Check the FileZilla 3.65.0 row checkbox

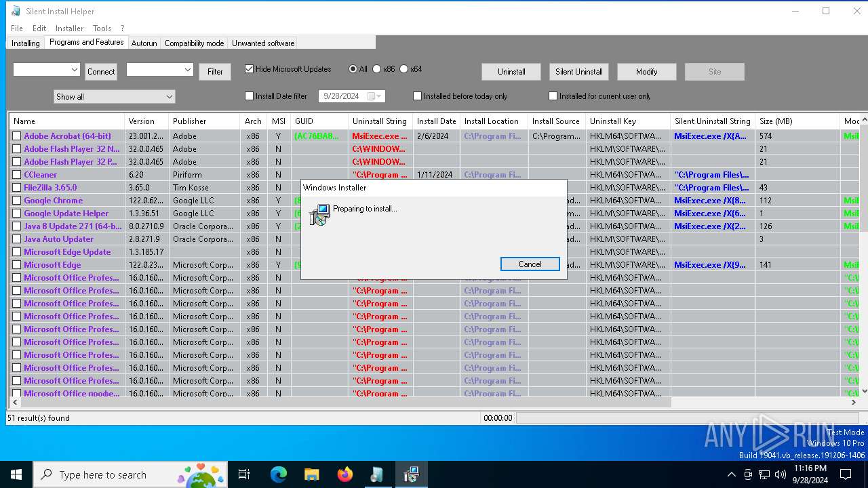[17, 188]
